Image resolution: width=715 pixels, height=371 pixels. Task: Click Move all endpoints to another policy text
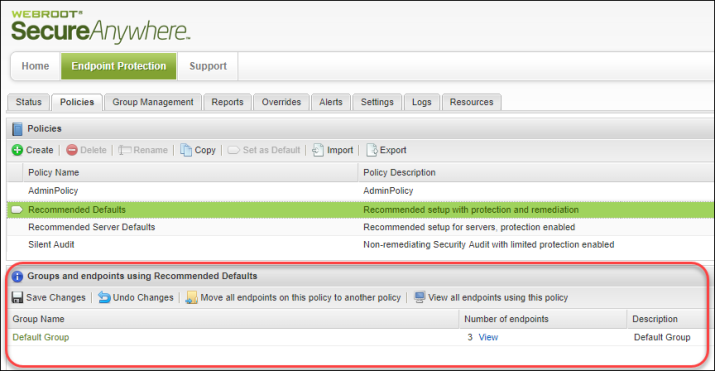[301, 298]
